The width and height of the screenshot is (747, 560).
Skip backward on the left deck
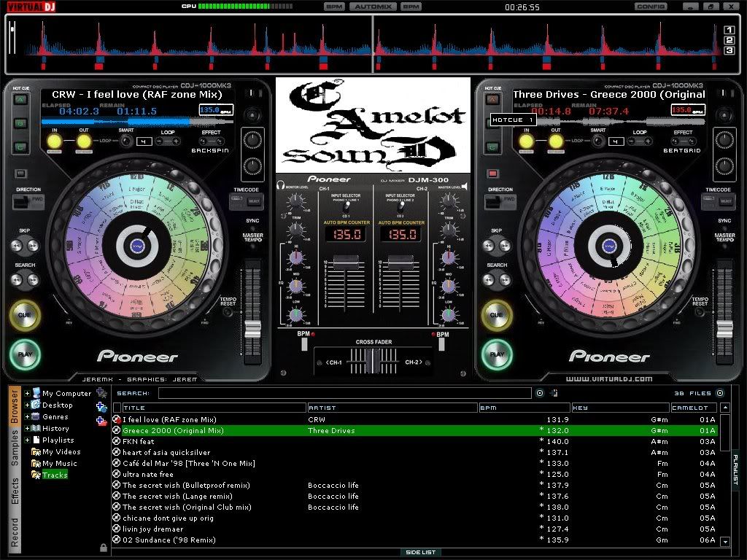(17, 246)
